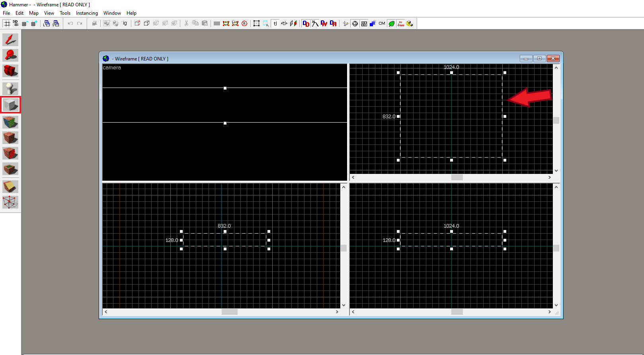Toggle the no draw button

(x=400, y=23)
